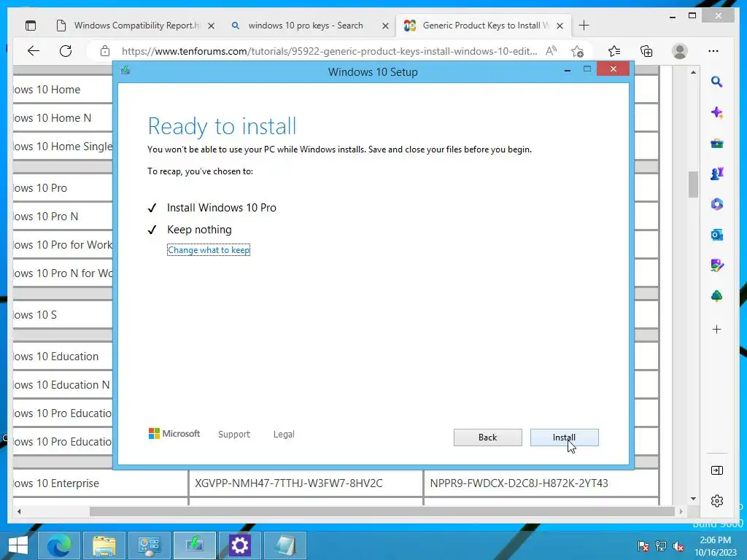747x560 pixels.
Task: Open sidebar Microsoft 365 icon
Action: tap(717, 204)
